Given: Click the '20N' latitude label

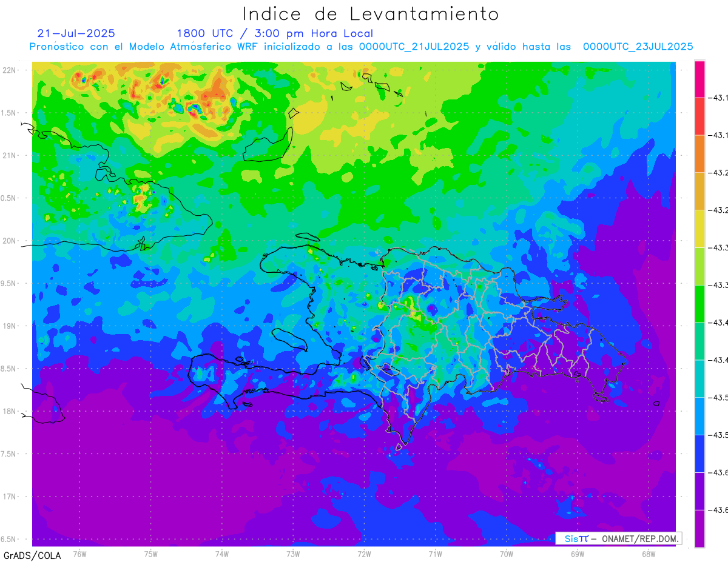Looking at the screenshot, I should point(10,241).
